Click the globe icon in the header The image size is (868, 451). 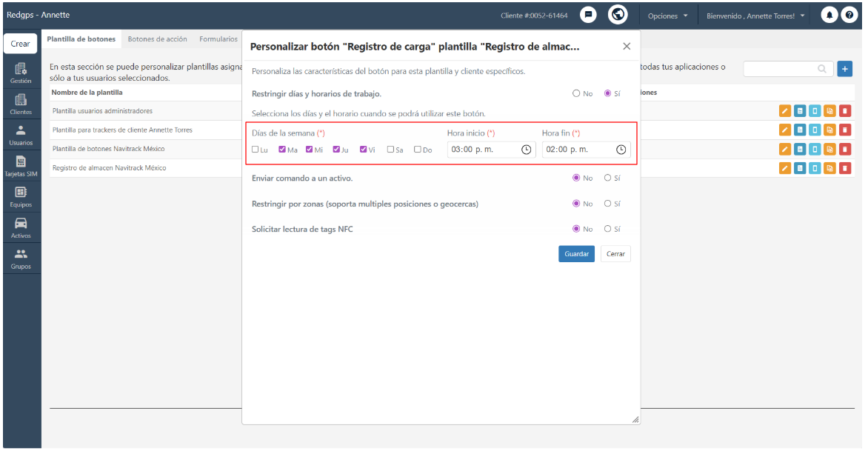[618, 14]
